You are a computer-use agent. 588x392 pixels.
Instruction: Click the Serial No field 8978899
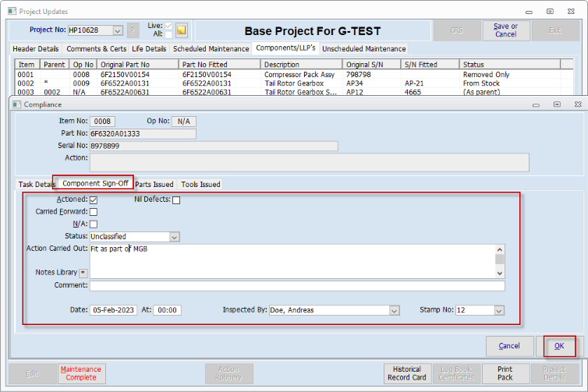[214, 146]
